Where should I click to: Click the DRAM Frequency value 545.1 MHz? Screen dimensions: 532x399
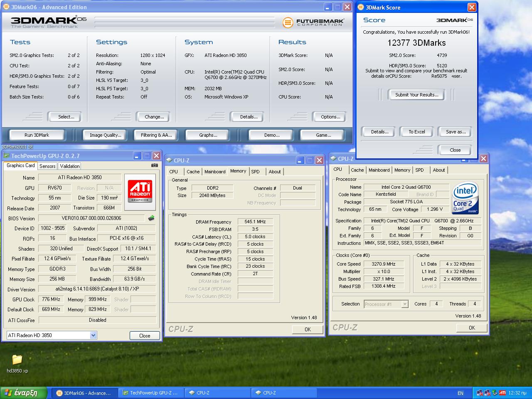(x=255, y=222)
